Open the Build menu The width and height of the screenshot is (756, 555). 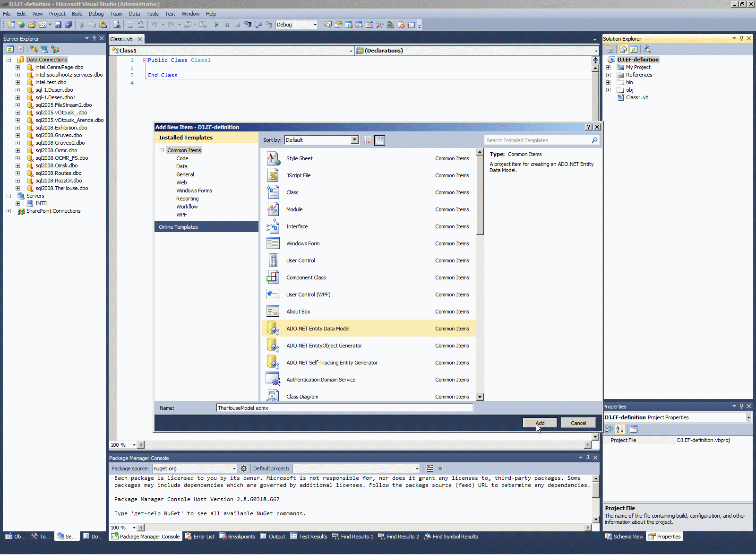[x=77, y=14]
